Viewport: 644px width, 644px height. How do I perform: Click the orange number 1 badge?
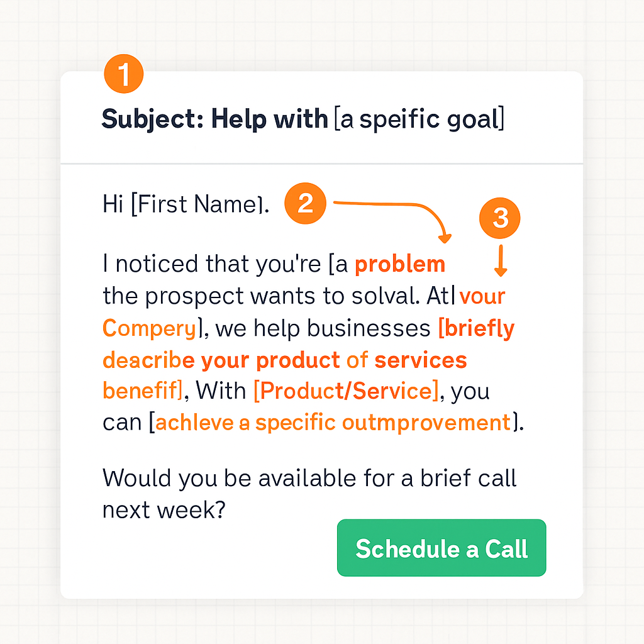coord(123,75)
